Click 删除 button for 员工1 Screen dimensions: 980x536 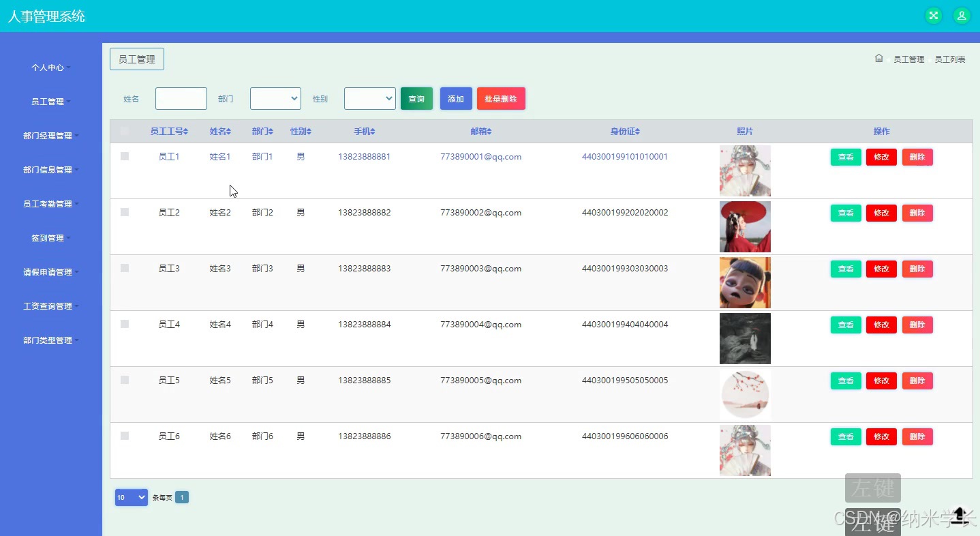pyautogui.click(x=917, y=157)
